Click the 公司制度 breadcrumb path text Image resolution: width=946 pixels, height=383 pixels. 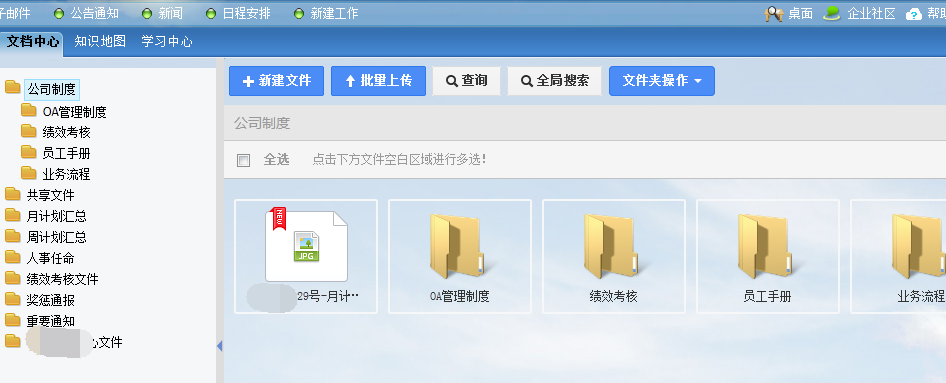click(x=262, y=124)
